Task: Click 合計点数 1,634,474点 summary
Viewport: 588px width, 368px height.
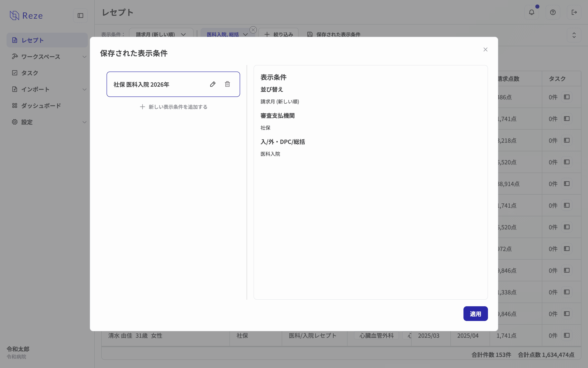Action: pyautogui.click(x=546, y=355)
